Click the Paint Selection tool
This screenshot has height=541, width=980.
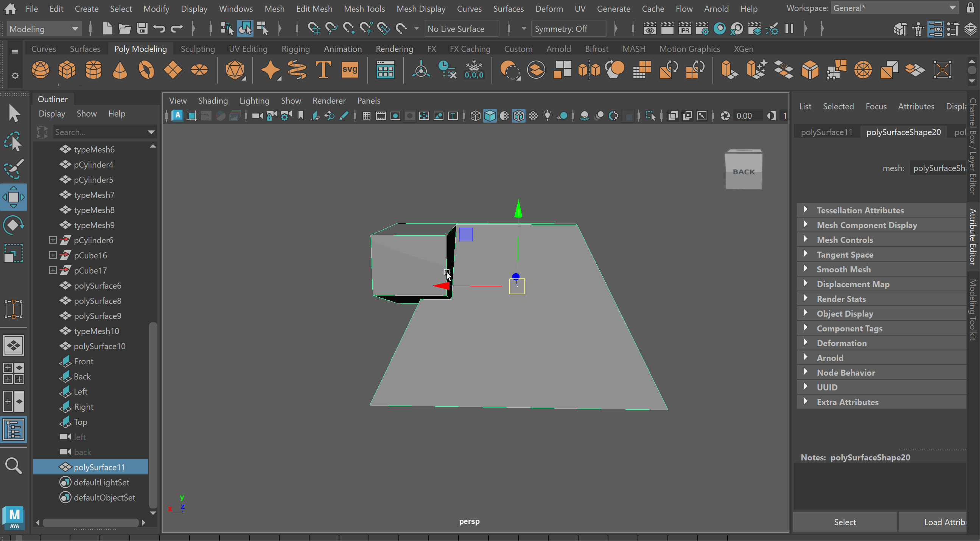click(x=13, y=169)
